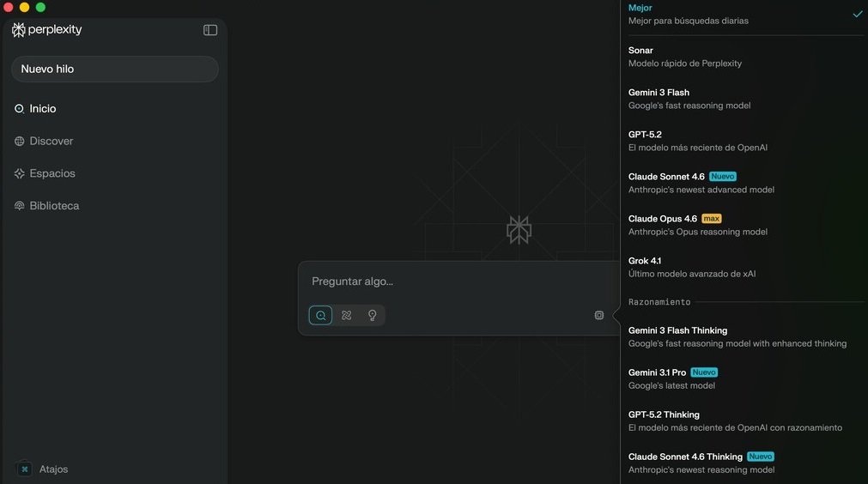
Task: Click the Nuevo badge beside Claude Sonnet 4.6
Action: (722, 177)
